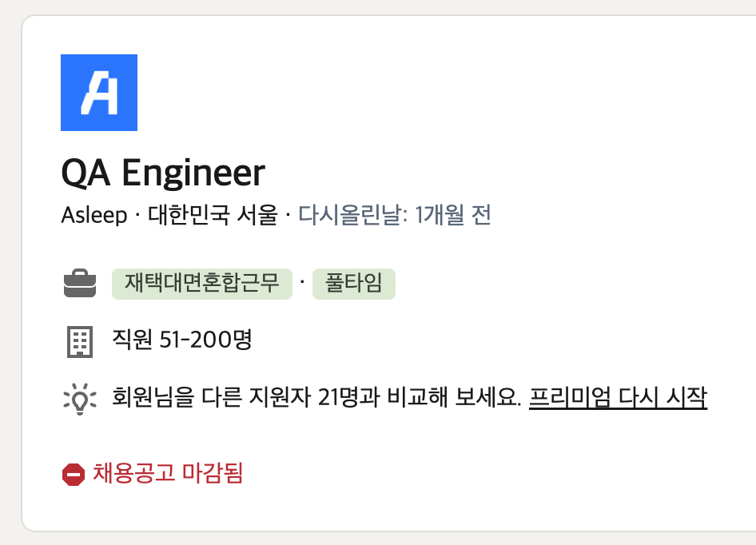Click the Asleep company logo
The height and width of the screenshot is (545, 756).
pyautogui.click(x=99, y=92)
